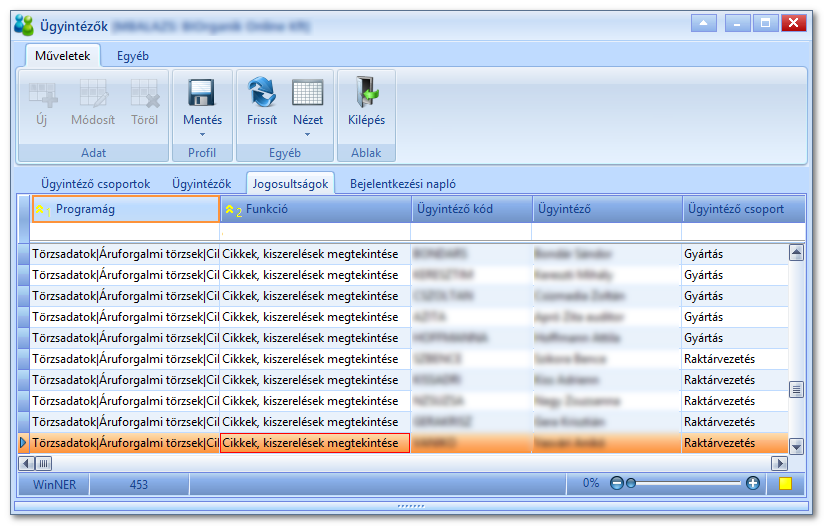Click the red-outlined Cikkek, kiszerelések megtekintése cell
Screen dimensions: 824x526
click(x=315, y=443)
